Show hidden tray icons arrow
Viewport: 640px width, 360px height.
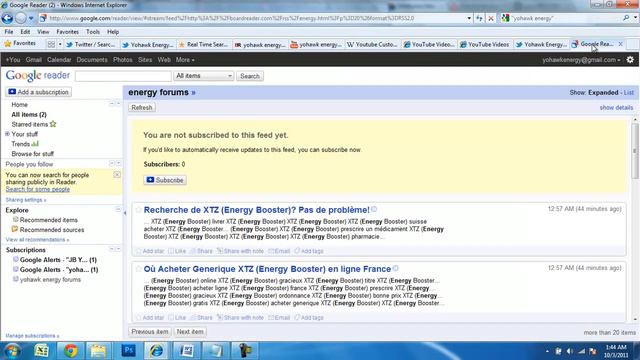(x=547, y=351)
